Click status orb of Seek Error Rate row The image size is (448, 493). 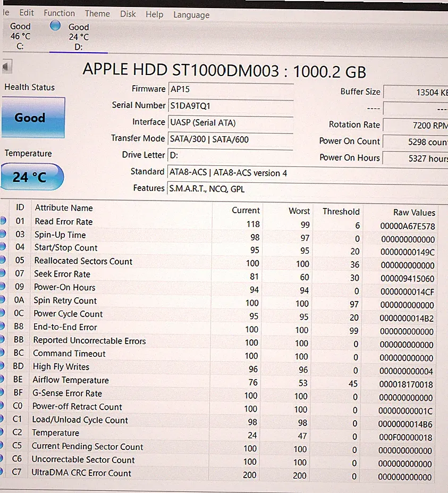(x=3, y=273)
